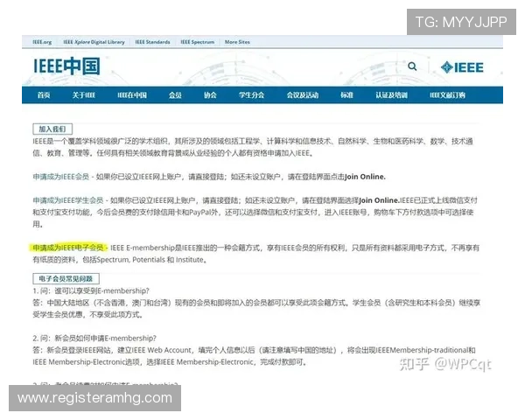Click the IEEE中国 site logo
The height and width of the screenshot is (420, 525).
click(66, 66)
